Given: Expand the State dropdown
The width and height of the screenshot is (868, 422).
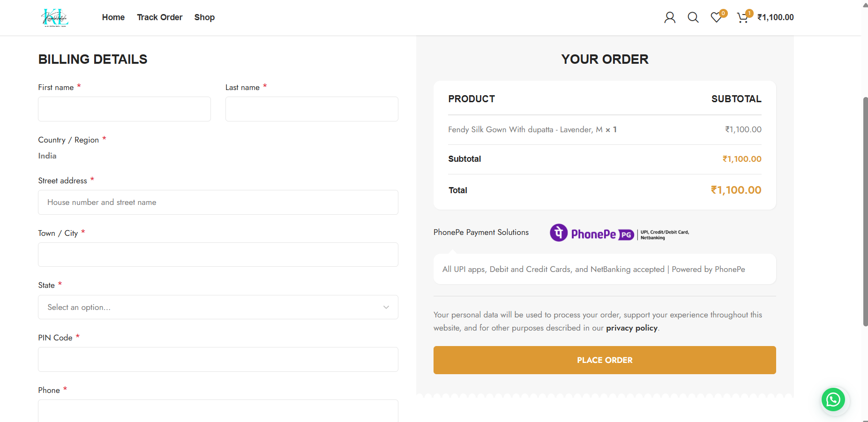Looking at the screenshot, I should 218,307.
